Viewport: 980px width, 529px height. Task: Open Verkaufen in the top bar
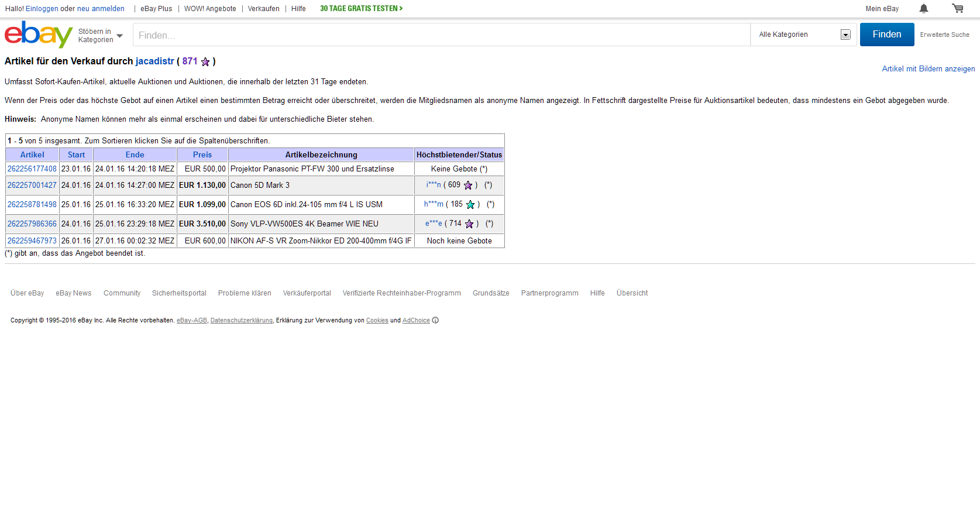(263, 9)
